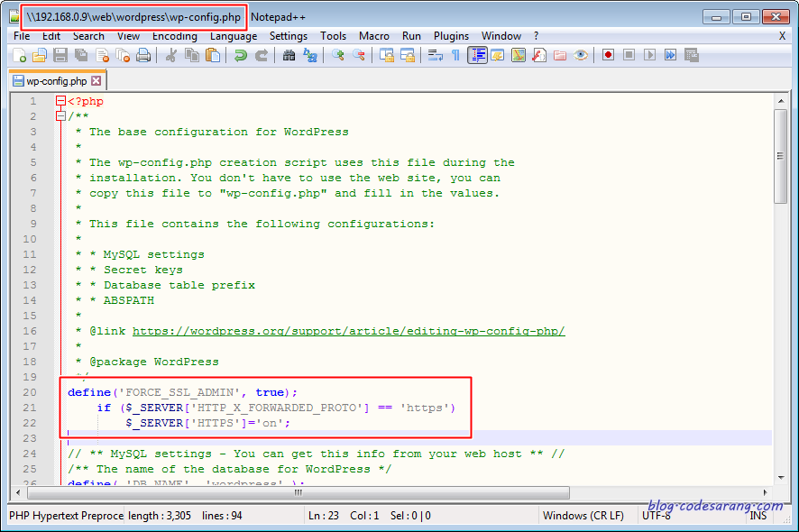Screen dimensions: 799x532
Task: Click the User Defined Language icon
Action: click(497, 55)
